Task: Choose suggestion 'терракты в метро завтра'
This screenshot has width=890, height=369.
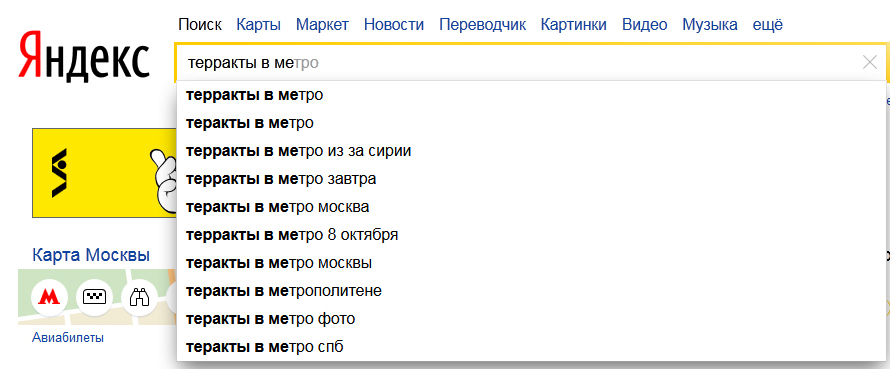Action: click(x=532, y=179)
